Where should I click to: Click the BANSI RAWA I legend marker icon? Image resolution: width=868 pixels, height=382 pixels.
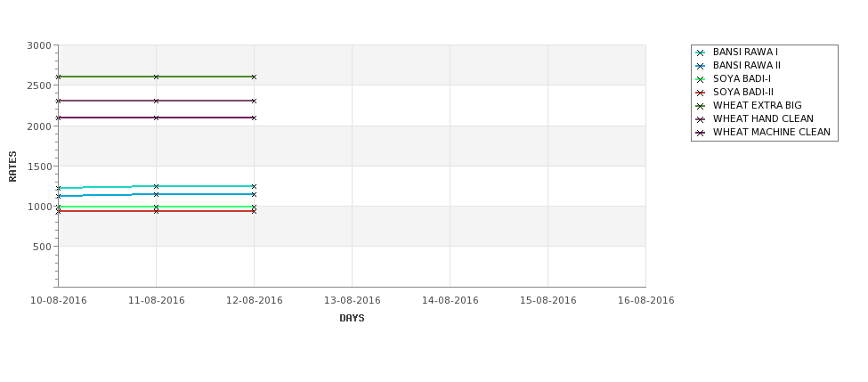[701, 53]
